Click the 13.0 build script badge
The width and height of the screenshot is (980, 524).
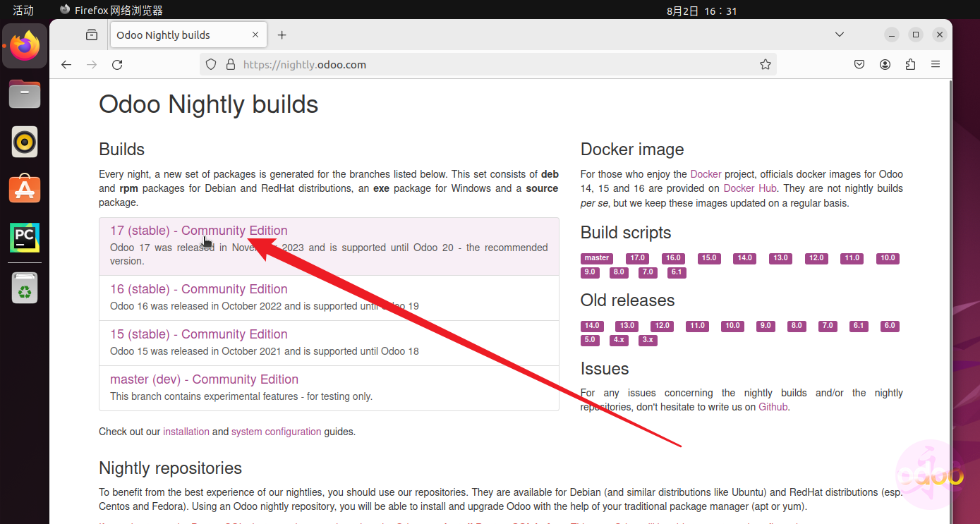(780, 258)
